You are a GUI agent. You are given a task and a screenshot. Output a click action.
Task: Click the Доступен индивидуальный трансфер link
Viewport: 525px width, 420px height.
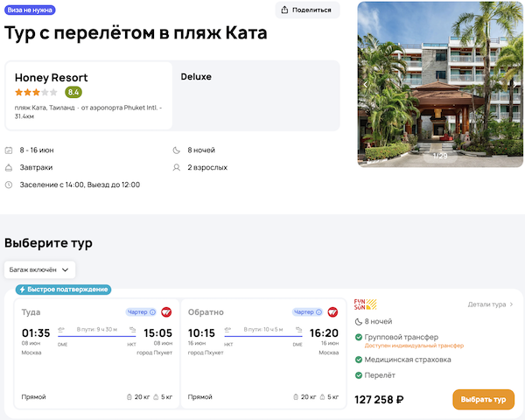pyautogui.click(x=414, y=346)
